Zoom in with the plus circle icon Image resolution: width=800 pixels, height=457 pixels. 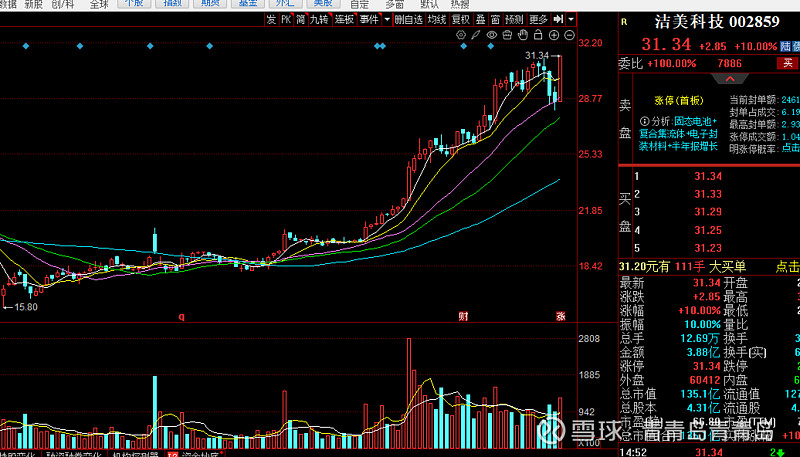point(554,35)
